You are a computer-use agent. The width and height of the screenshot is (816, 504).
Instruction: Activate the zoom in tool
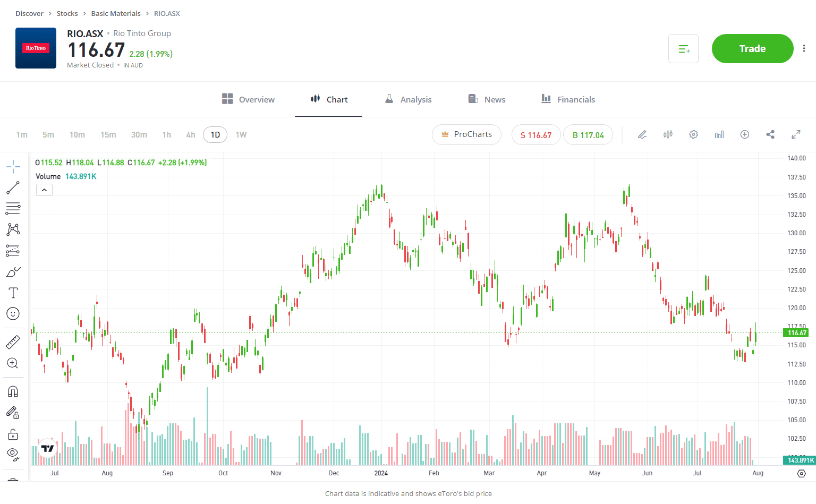(x=13, y=363)
